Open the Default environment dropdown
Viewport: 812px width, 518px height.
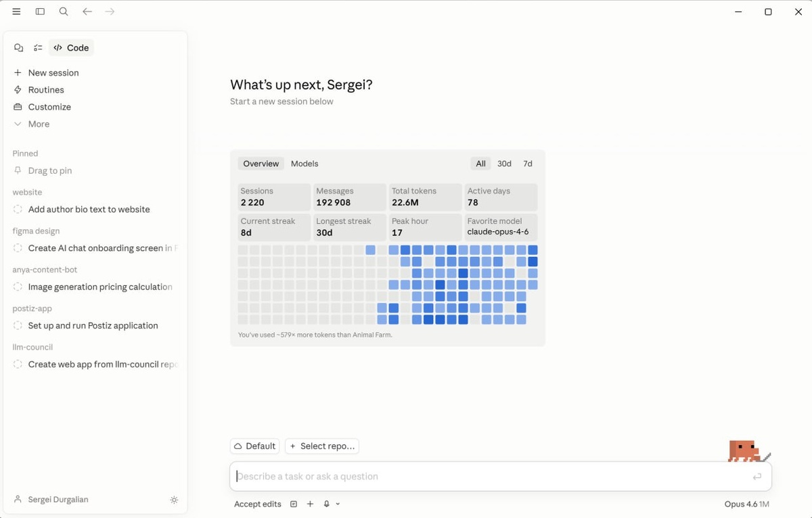pos(254,446)
